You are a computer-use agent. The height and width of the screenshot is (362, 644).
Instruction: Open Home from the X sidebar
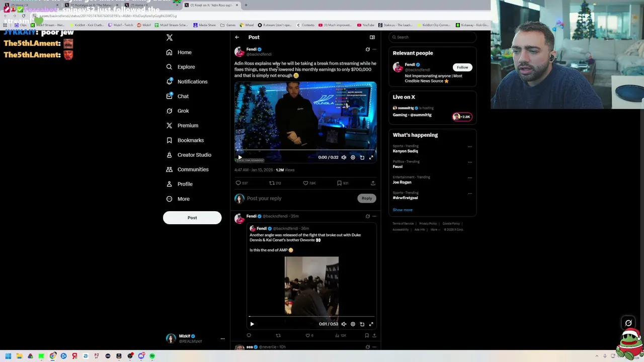[179, 52]
